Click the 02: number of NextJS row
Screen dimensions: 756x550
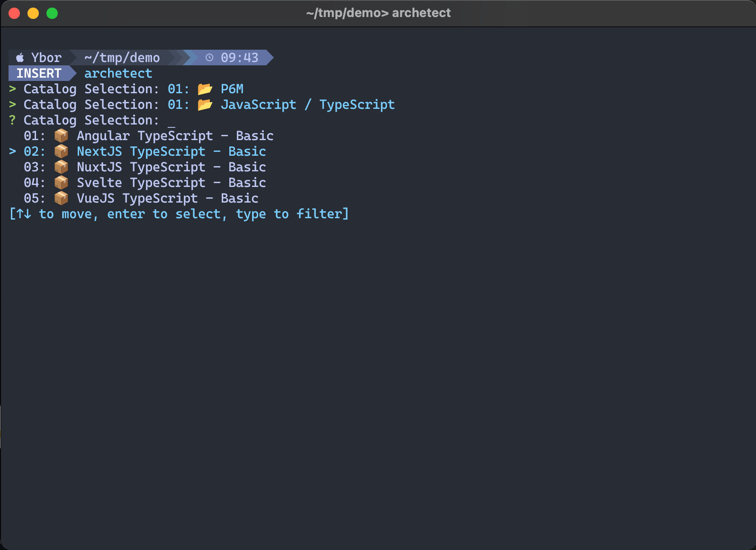click(x=35, y=151)
